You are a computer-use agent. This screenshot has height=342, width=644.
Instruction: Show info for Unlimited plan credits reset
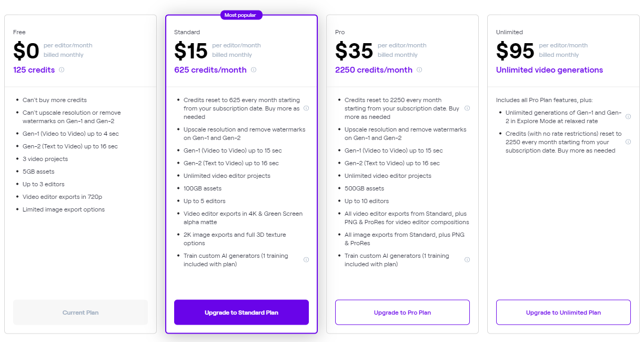click(x=628, y=142)
